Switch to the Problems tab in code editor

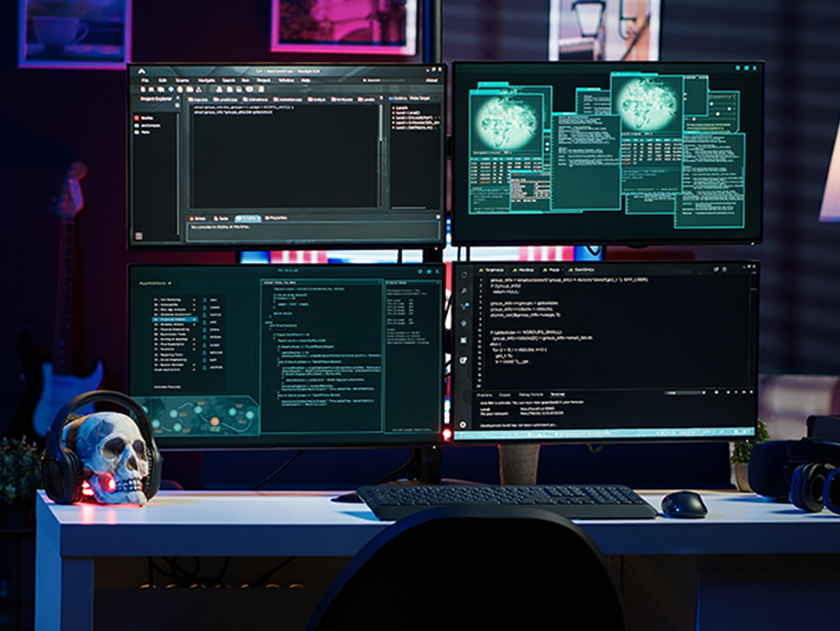point(485,395)
